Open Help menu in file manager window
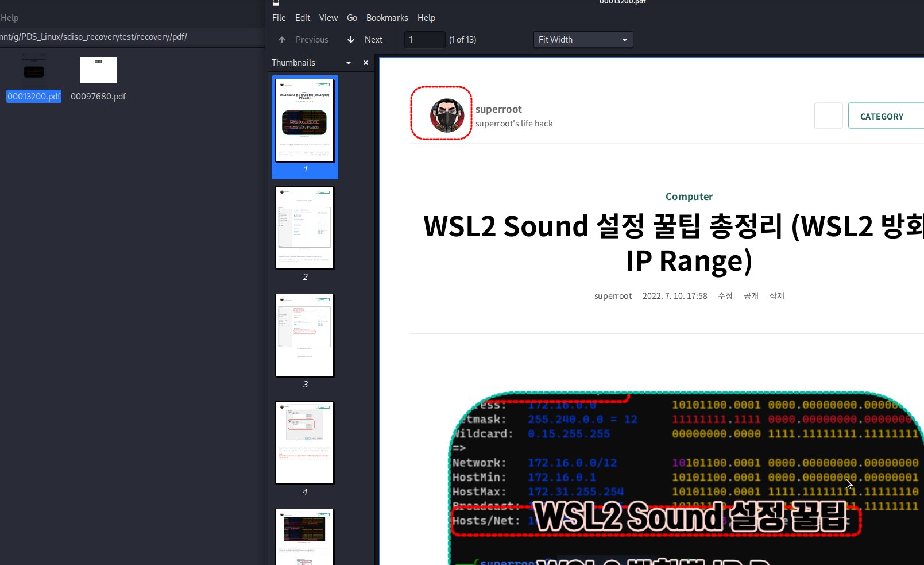 point(9,18)
